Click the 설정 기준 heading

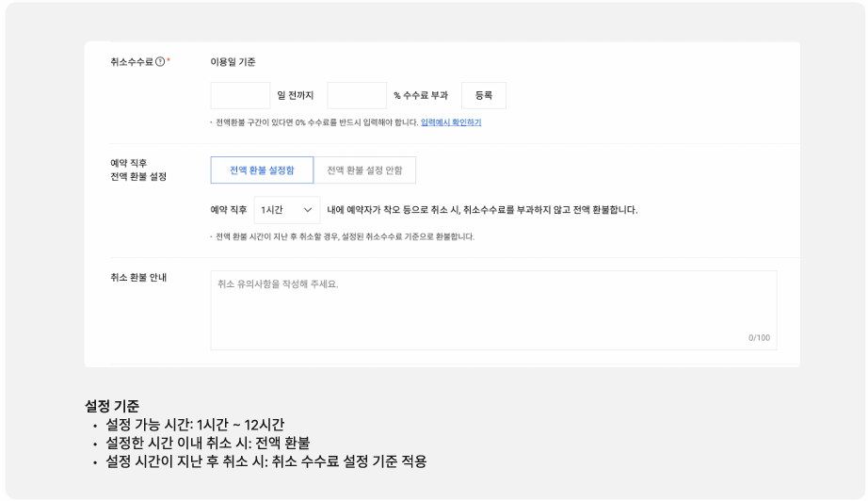click(x=112, y=406)
